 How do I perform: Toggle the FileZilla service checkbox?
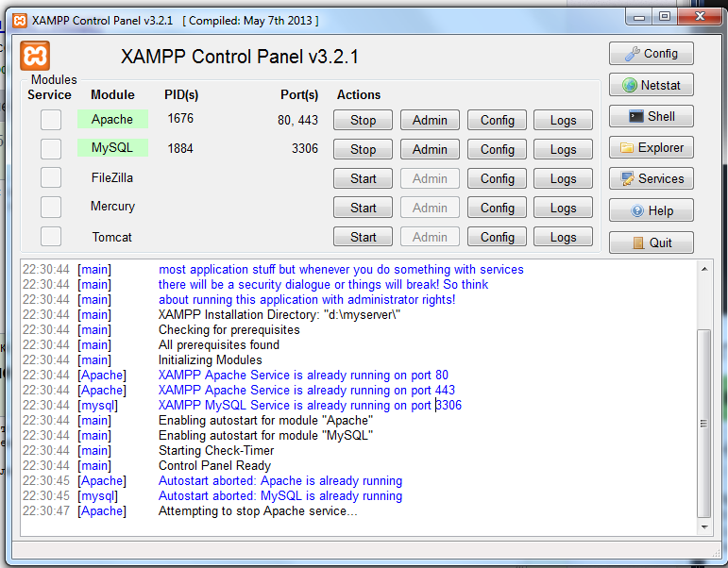click(51, 177)
